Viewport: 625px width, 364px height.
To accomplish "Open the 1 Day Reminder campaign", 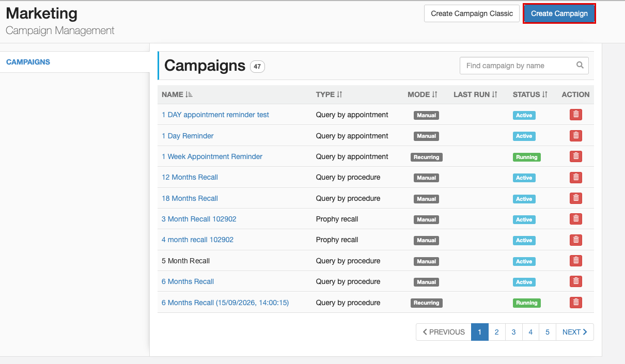I will point(187,136).
